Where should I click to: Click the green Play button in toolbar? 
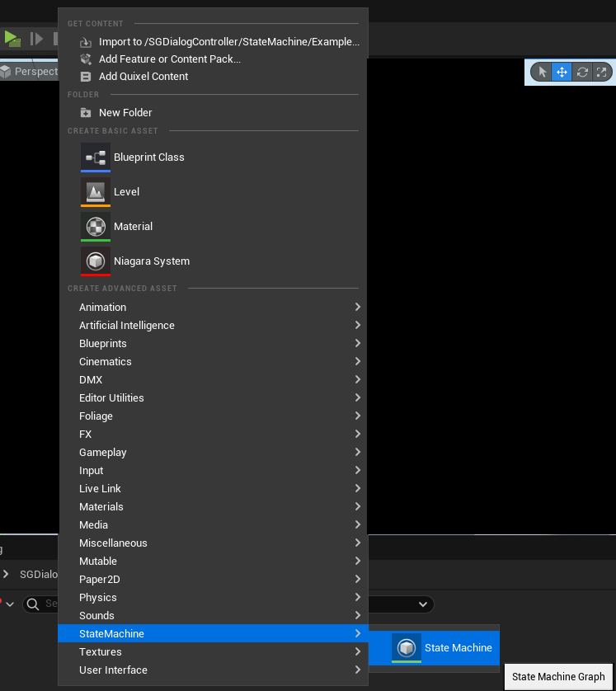12,39
